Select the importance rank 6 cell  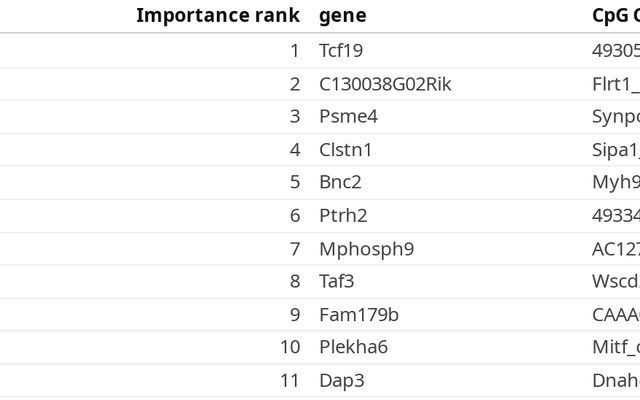(294, 215)
